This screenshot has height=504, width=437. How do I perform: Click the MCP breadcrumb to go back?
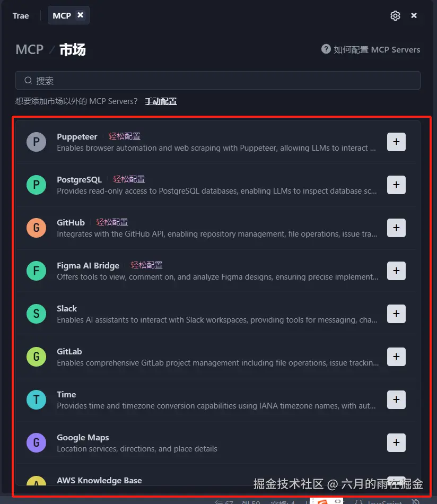click(x=29, y=49)
